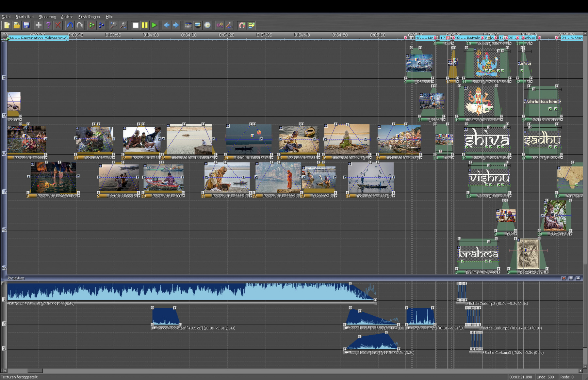Zoom in with the magnifier plus icon
Image resolution: width=588 pixels, height=380 pixels.
point(113,25)
